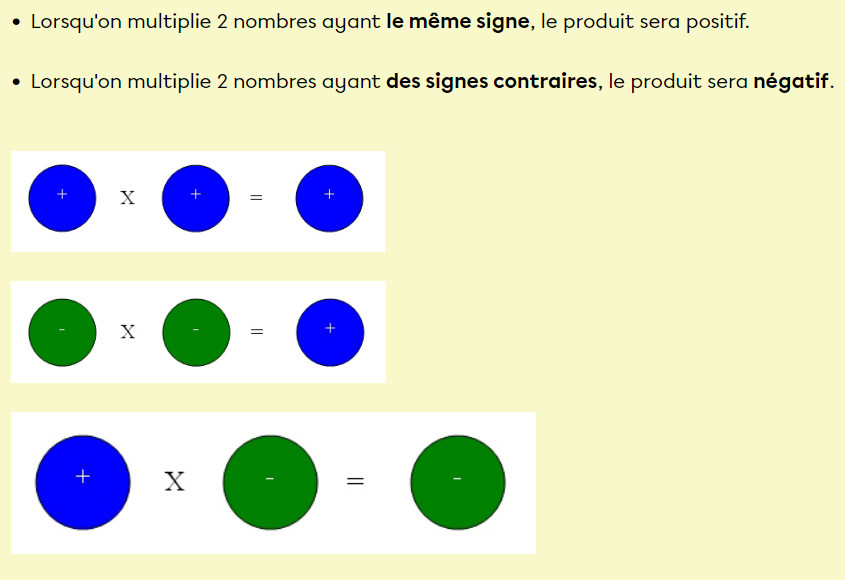Screen dimensions: 845x580
Task: Click the word "positif" in the first bullet
Action: 714,21
